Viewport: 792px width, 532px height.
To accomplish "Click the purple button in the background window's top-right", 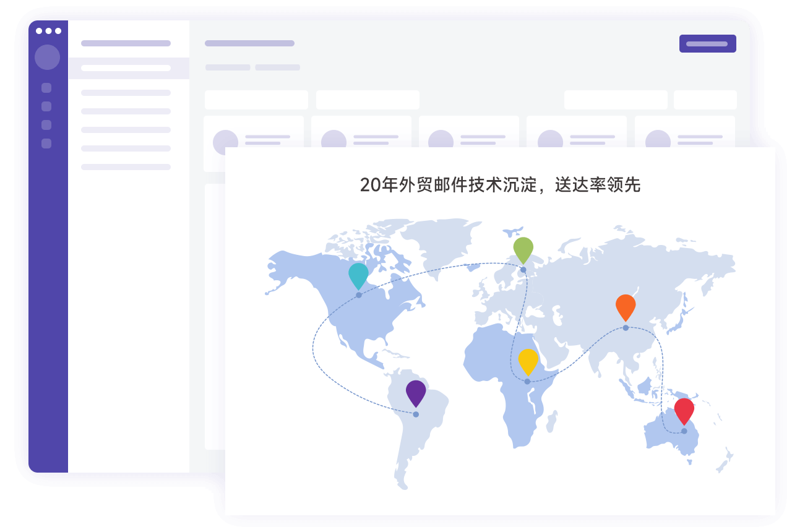I will click(x=708, y=44).
